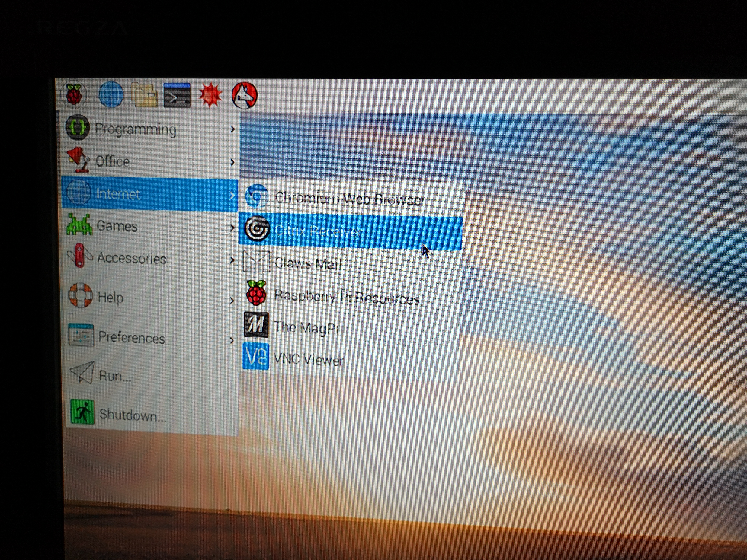The image size is (747, 560).
Task: Expand the Programming submenu arrow
Action: click(x=232, y=129)
